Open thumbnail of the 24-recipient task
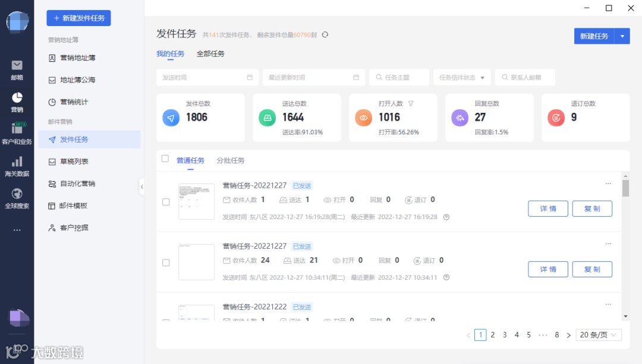 (197, 262)
